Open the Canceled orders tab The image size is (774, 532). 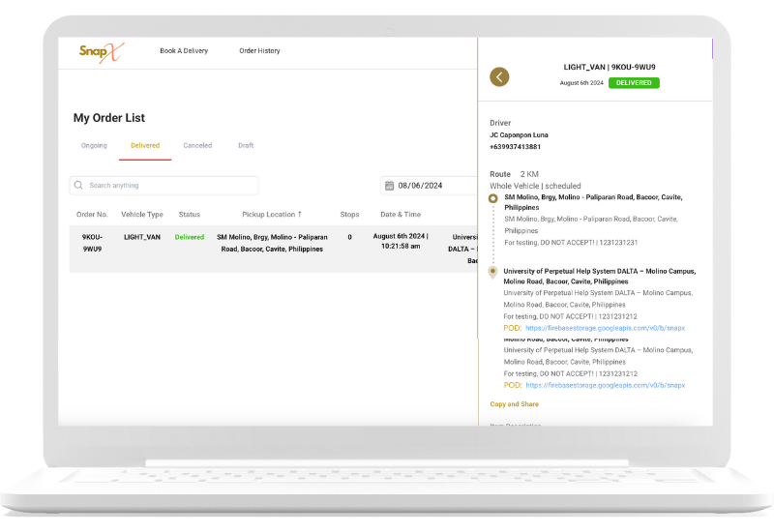(197, 146)
